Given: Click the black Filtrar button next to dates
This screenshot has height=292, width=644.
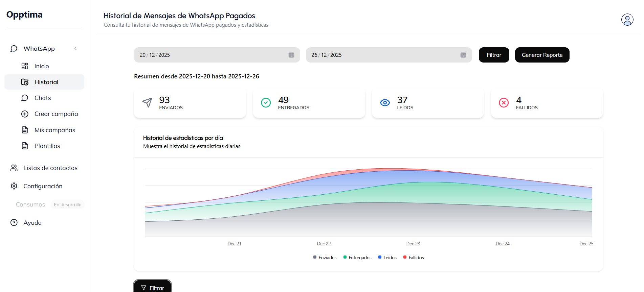Looking at the screenshot, I should coord(494,55).
